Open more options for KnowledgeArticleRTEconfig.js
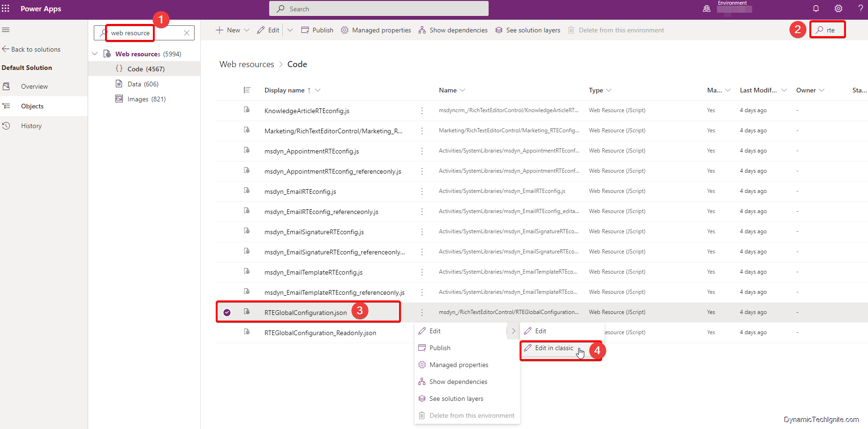This screenshot has height=429, width=868. pyautogui.click(x=422, y=111)
